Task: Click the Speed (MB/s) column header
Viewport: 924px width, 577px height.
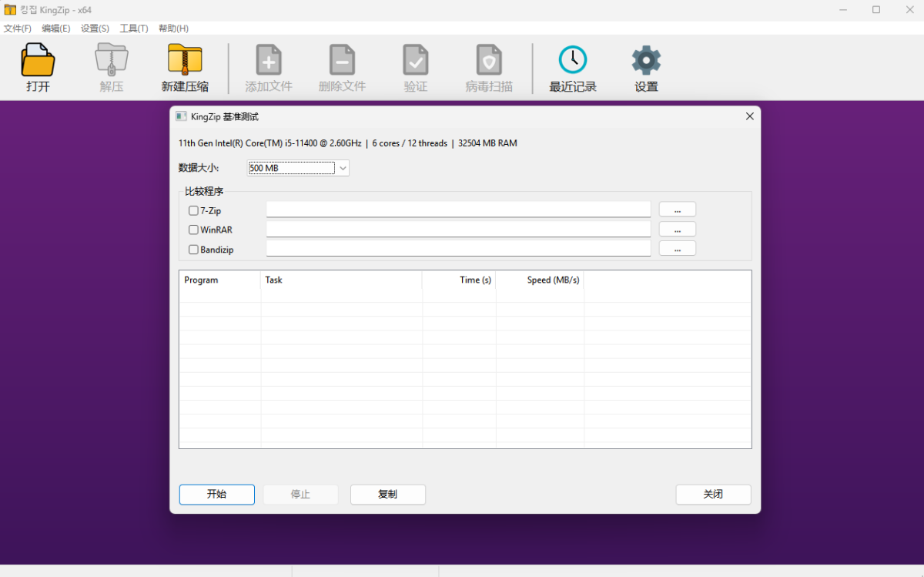Action: coord(540,280)
